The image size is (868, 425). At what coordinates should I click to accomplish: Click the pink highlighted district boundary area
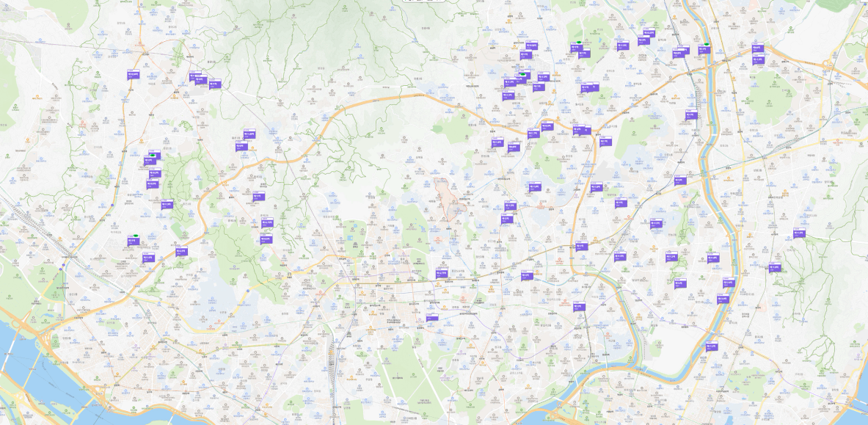tap(448, 197)
